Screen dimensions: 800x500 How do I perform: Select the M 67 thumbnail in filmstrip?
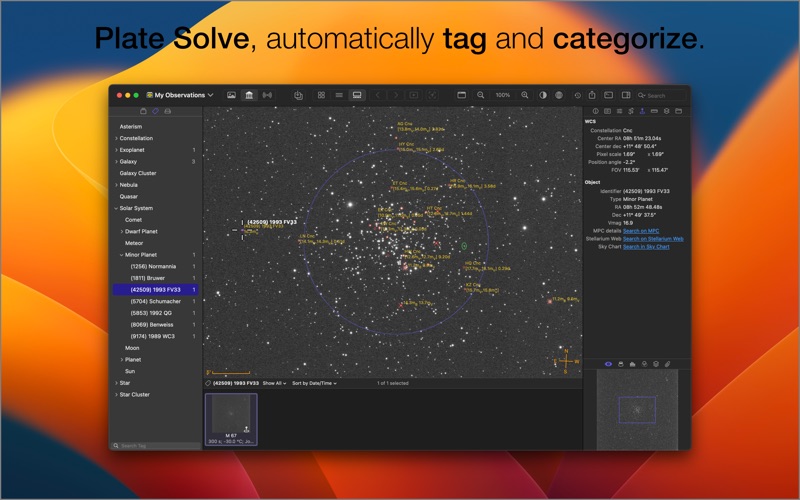[231, 419]
